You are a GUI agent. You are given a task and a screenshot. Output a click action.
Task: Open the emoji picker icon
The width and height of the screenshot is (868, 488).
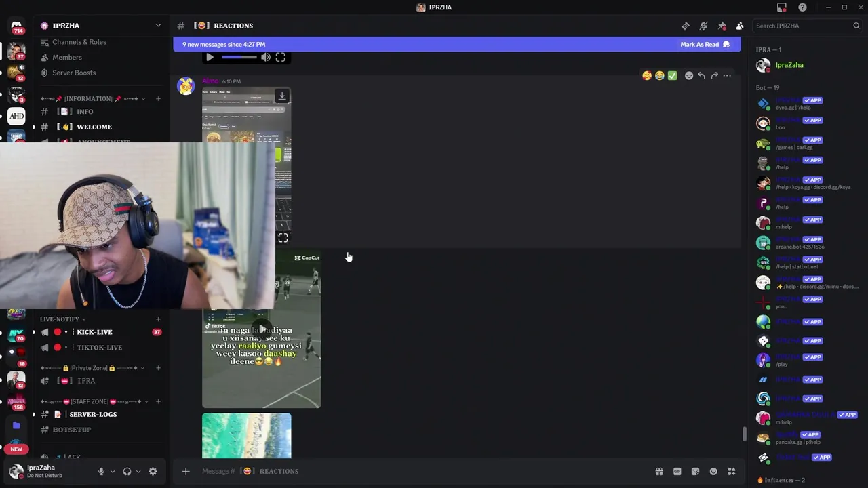[713, 472]
